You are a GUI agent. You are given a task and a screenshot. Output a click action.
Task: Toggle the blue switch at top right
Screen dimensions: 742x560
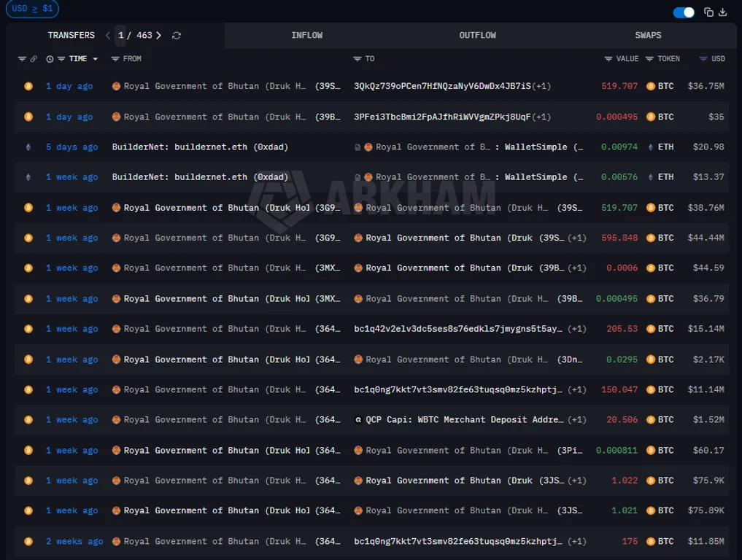(x=684, y=12)
